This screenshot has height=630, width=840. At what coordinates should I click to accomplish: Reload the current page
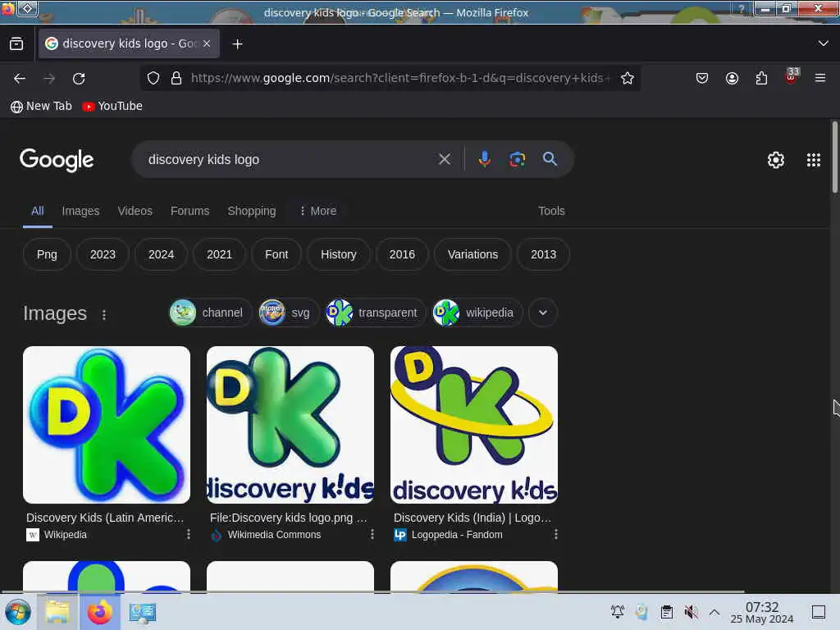(x=79, y=78)
